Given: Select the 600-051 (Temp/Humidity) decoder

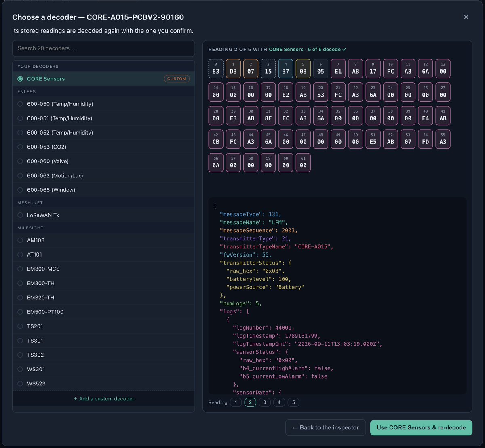Looking at the screenshot, I should [103, 118].
